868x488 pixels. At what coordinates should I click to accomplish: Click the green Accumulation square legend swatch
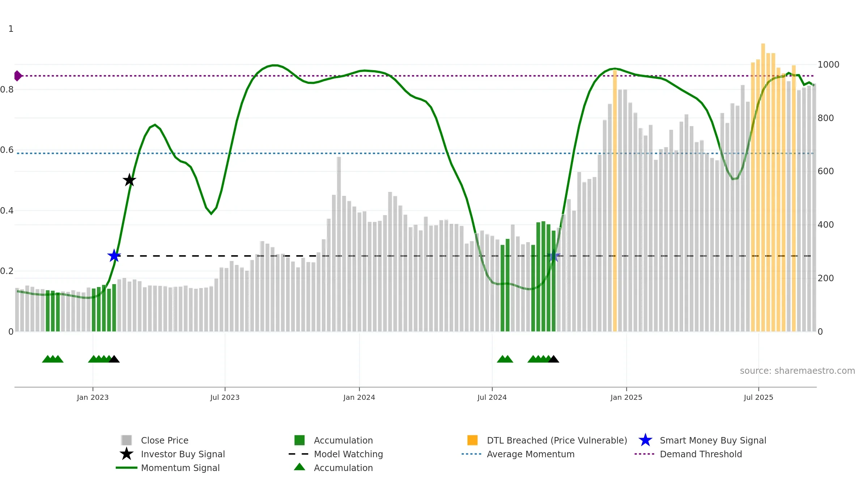coord(299,440)
